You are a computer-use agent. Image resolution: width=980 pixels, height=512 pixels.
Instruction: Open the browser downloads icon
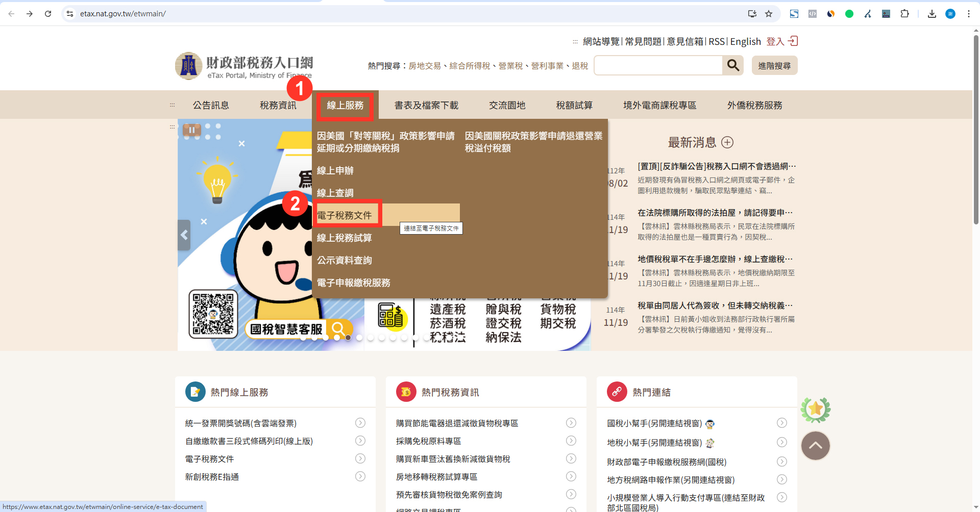pos(932,14)
